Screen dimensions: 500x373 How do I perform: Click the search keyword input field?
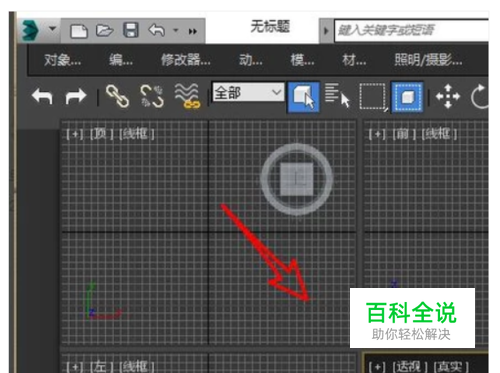(x=411, y=30)
